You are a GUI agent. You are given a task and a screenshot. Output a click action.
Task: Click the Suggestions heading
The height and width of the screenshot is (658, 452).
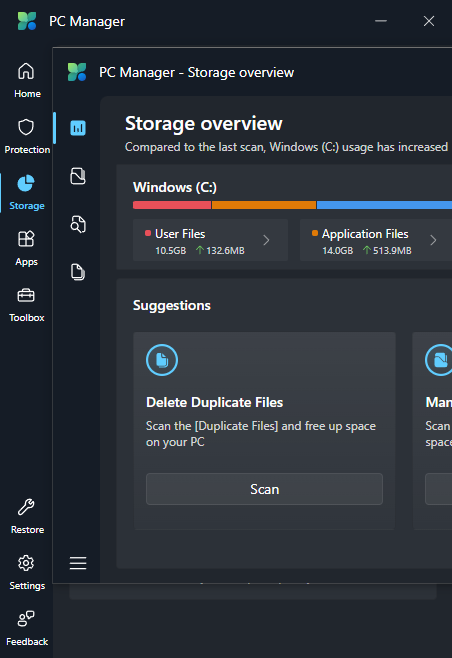pos(172,306)
